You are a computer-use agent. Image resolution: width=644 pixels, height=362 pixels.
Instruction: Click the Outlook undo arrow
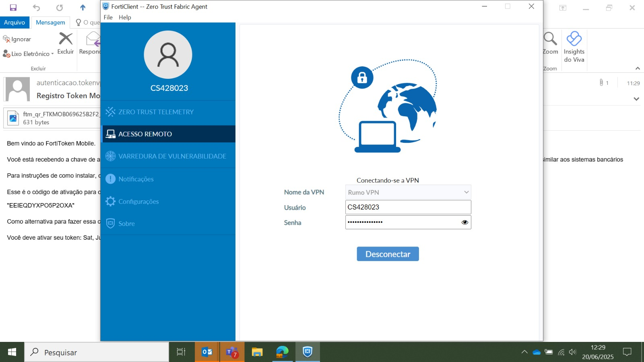tap(36, 7)
